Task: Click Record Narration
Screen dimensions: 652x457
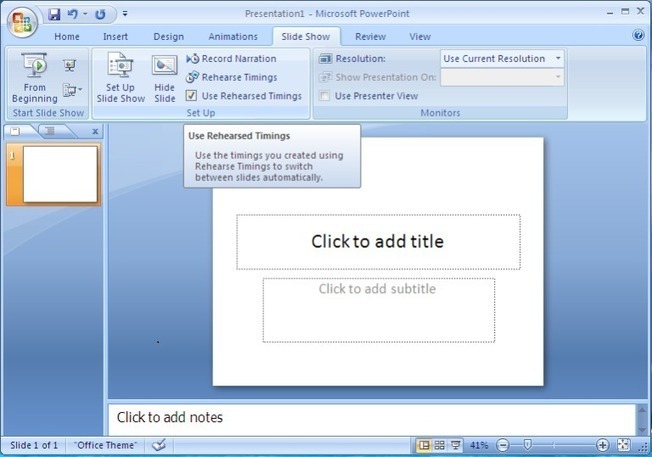Action: tap(231, 59)
